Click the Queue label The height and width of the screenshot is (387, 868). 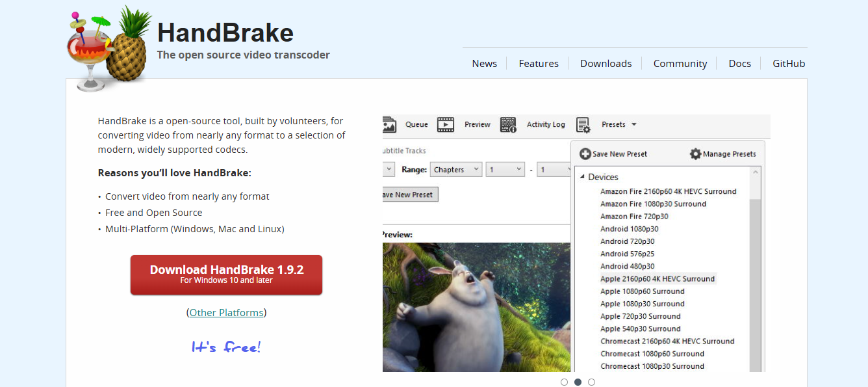[x=416, y=125]
